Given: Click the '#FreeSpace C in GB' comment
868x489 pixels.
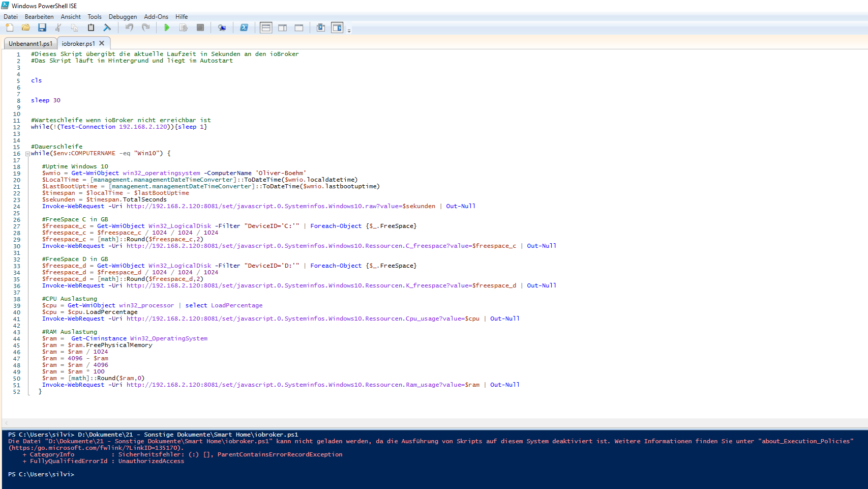Looking at the screenshot, I should click(75, 219).
